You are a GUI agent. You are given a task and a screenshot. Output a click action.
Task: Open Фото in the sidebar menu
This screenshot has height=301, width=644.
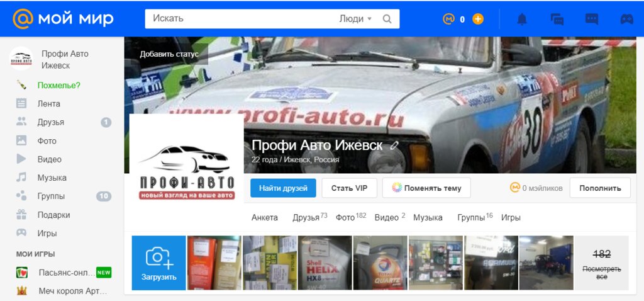(x=47, y=141)
